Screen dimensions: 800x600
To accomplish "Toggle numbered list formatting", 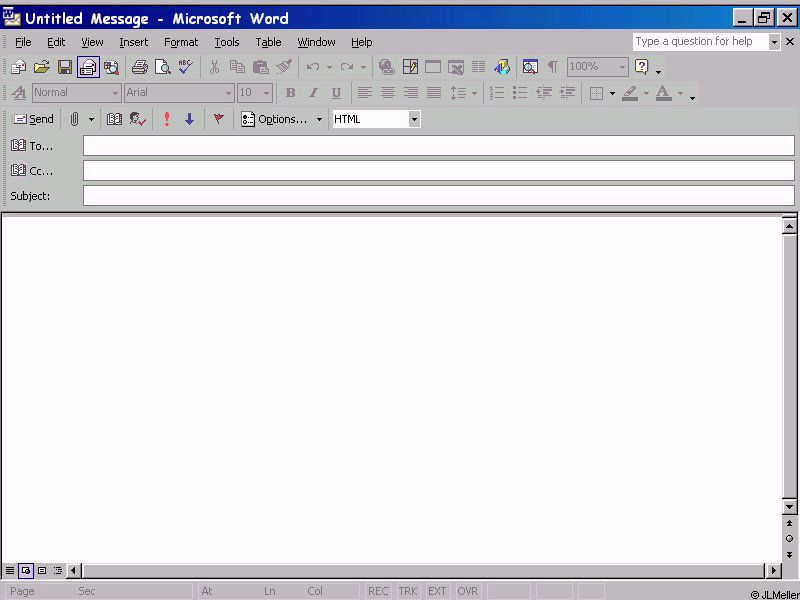I will click(497, 93).
